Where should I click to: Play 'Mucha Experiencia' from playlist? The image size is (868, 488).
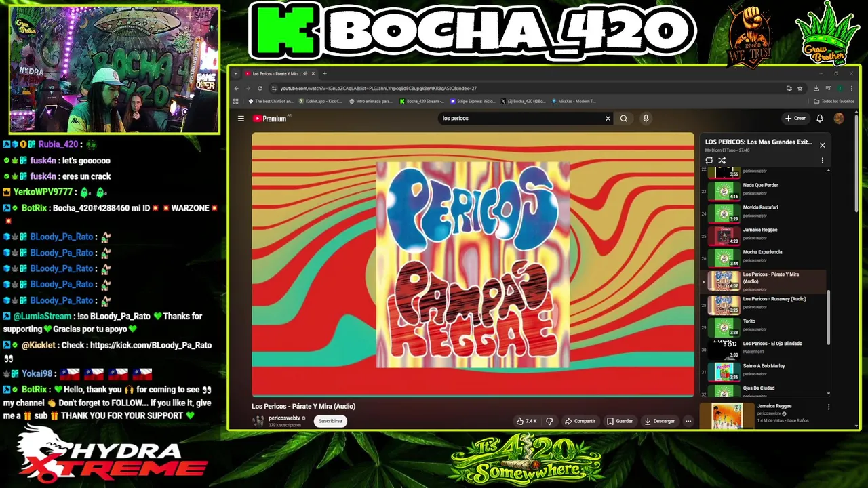point(764,258)
